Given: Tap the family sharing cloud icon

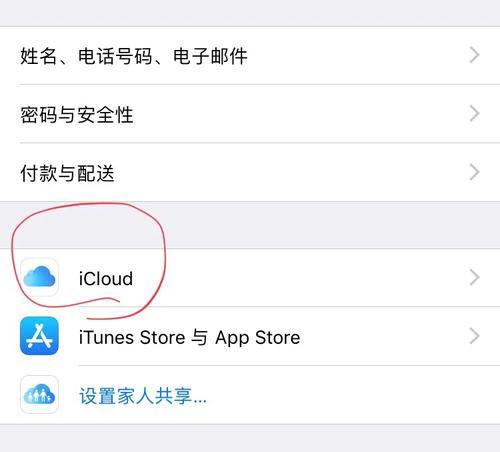Looking at the screenshot, I should click(x=39, y=395).
